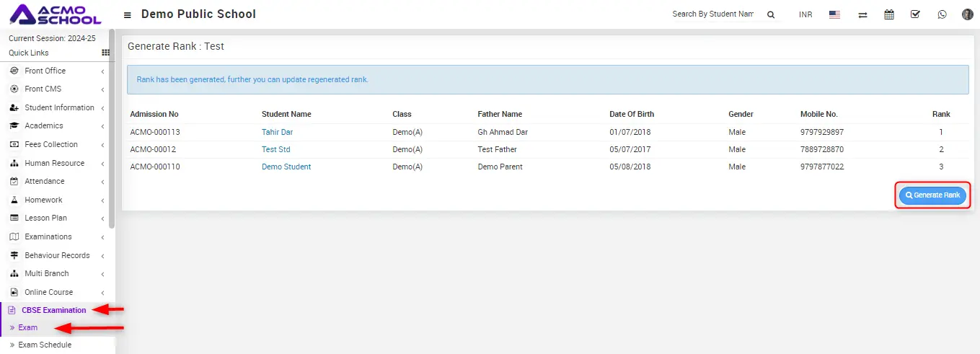Open the calendar icon in header

pyautogui.click(x=889, y=14)
